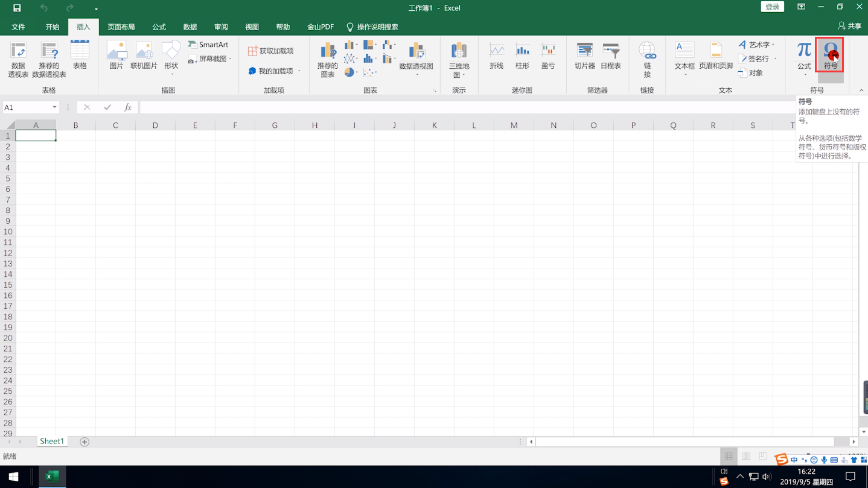Open WordArt (艺术字) dropdown
The width and height of the screenshot is (868, 488).
pyautogui.click(x=756, y=45)
